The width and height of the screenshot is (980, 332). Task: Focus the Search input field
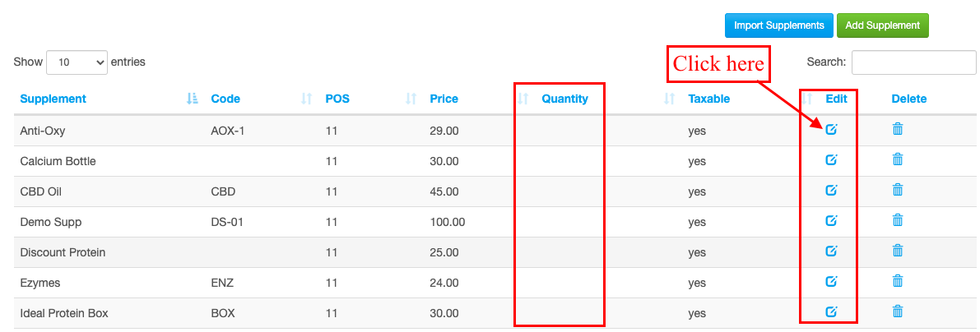tap(913, 62)
